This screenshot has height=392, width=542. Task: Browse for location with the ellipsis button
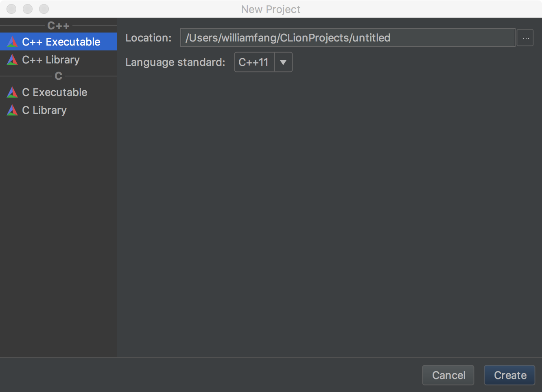coord(525,38)
